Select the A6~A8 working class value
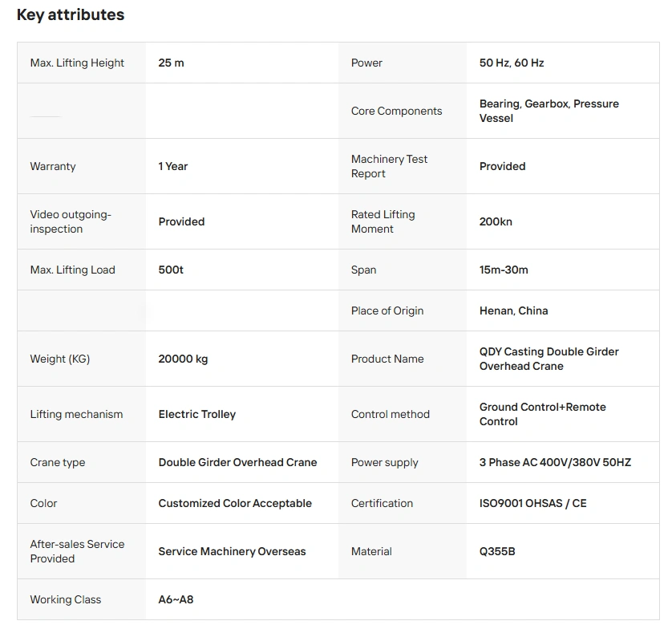Image resolution: width=672 pixels, height=629 pixels. tap(176, 599)
